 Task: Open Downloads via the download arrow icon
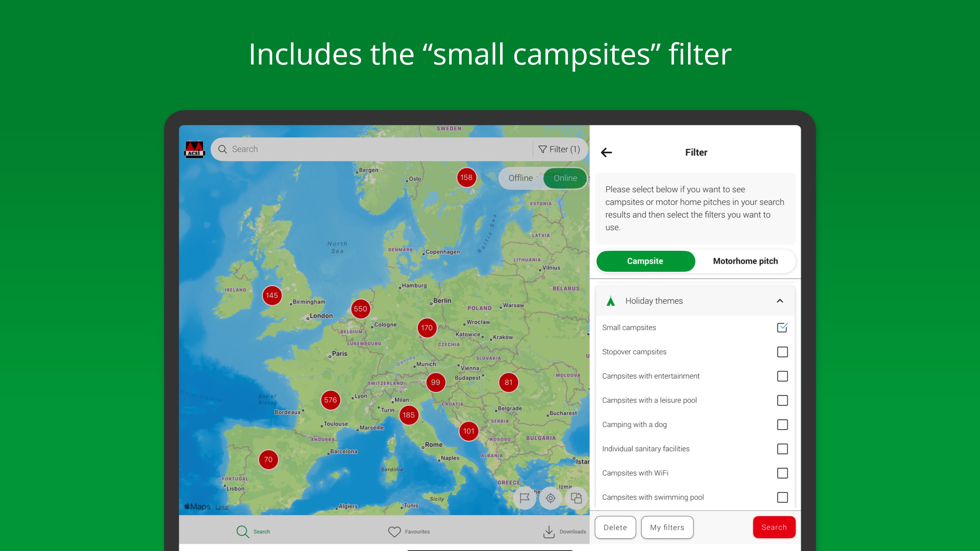tap(549, 532)
